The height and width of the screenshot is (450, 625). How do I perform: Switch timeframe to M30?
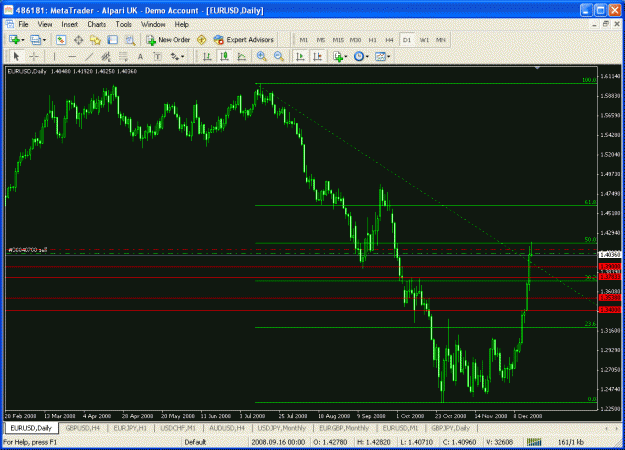point(355,40)
